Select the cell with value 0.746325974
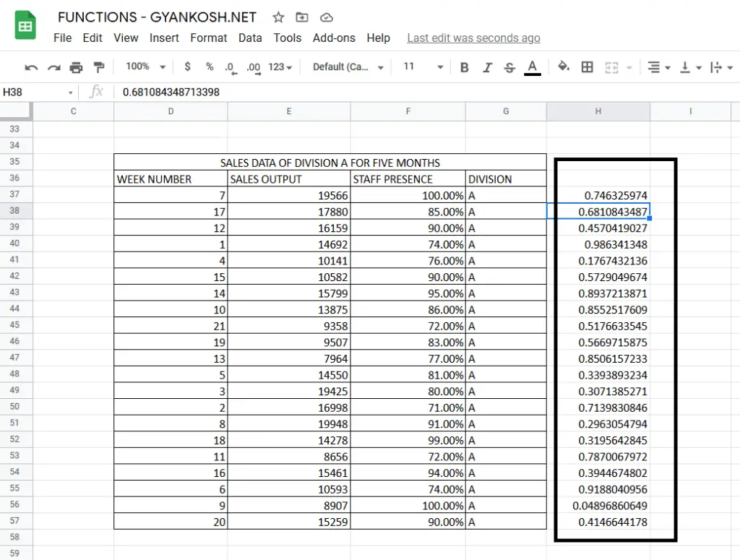 598,195
